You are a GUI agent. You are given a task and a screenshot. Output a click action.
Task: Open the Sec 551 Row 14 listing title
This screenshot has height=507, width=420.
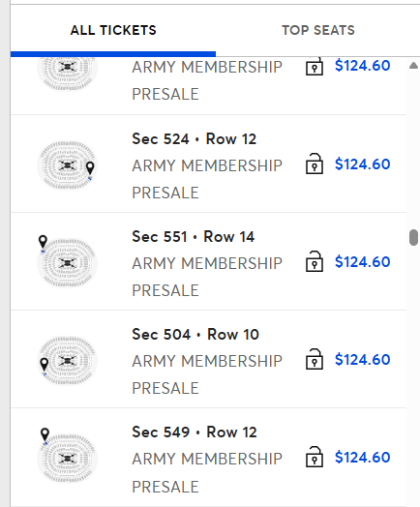193,237
